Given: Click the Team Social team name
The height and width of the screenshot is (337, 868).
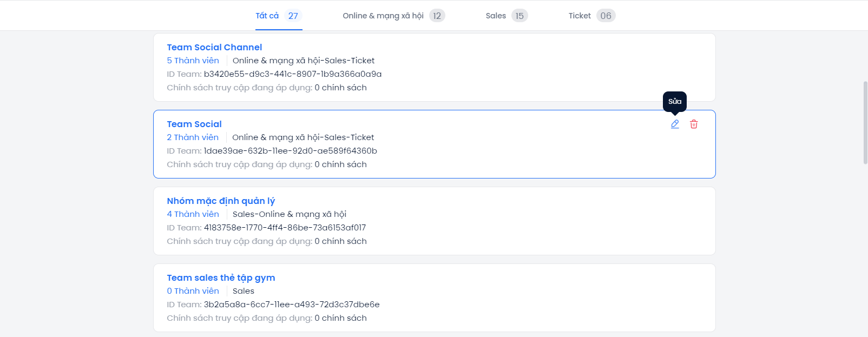Looking at the screenshot, I should click(x=194, y=124).
